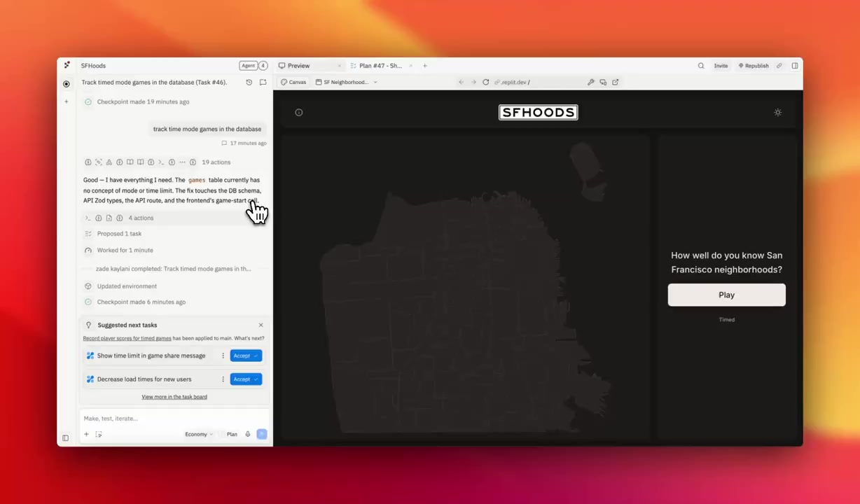The height and width of the screenshot is (504, 860).
Task: Open preview in a new browser tab
Action: pyautogui.click(x=616, y=82)
